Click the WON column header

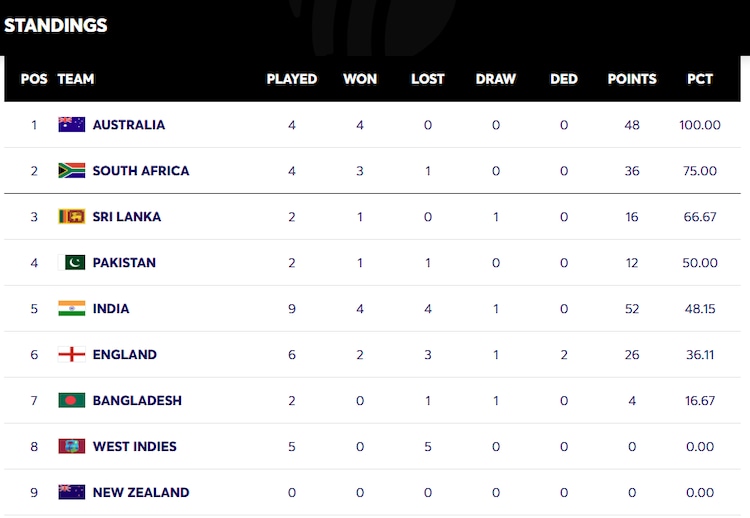(x=360, y=79)
